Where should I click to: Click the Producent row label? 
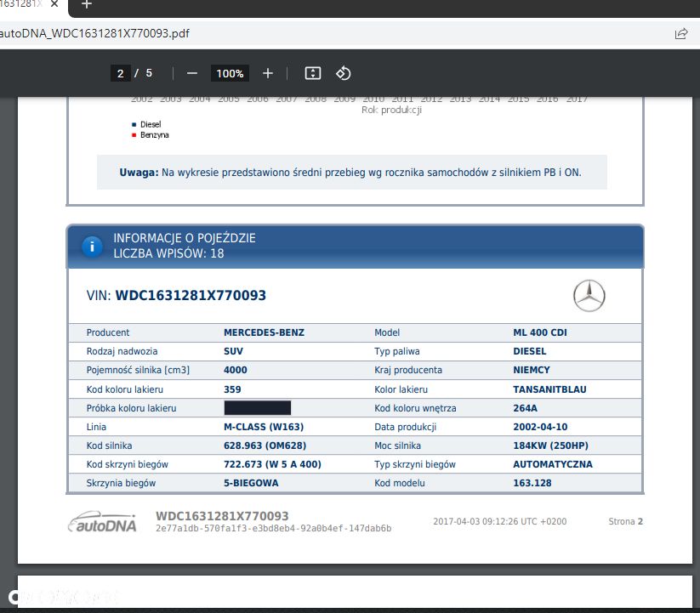click(x=107, y=332)
